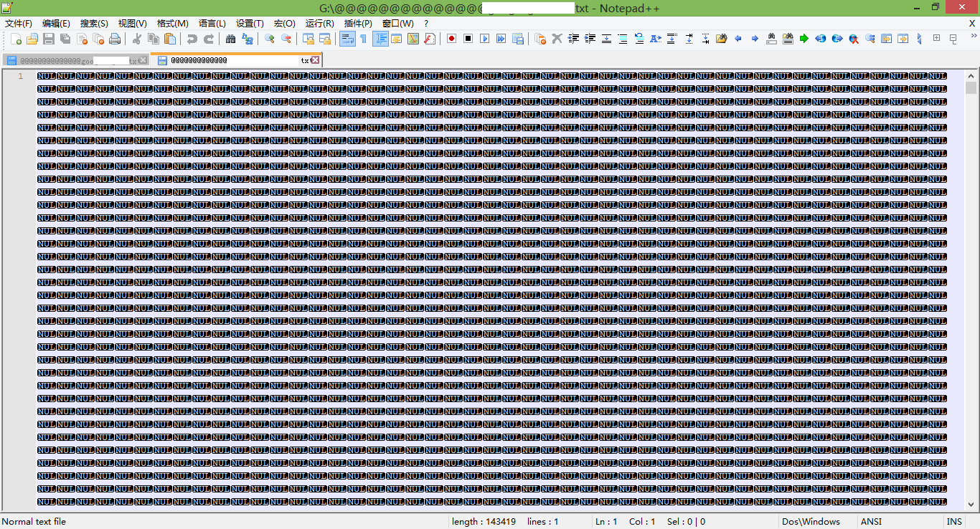Click the Cut scissors icon
The image size is (980, 529).
[137, 39]
